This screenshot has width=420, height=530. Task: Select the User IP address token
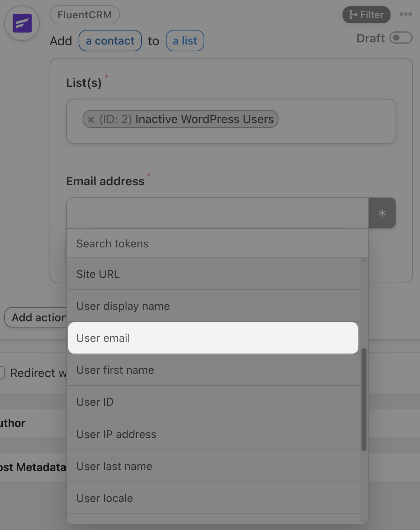tap(214, 434)
